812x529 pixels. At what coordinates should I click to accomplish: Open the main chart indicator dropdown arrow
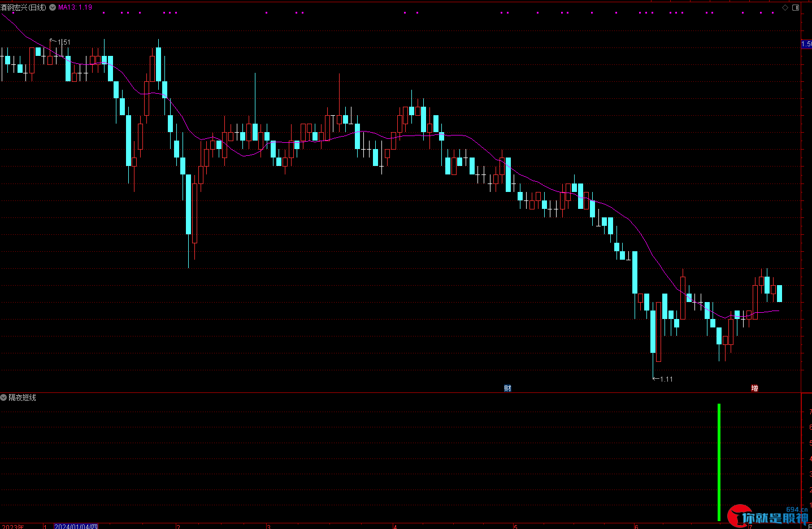pyautogui.click(x=53, y=7)
